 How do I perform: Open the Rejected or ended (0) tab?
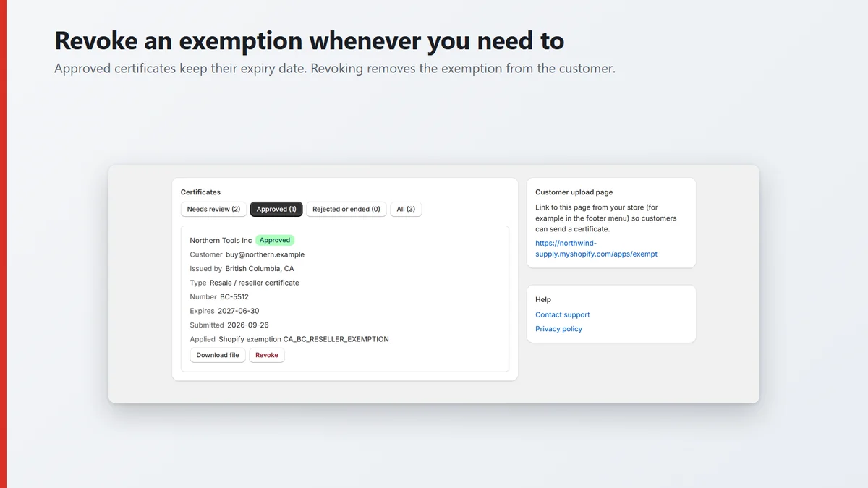[346, 209]
